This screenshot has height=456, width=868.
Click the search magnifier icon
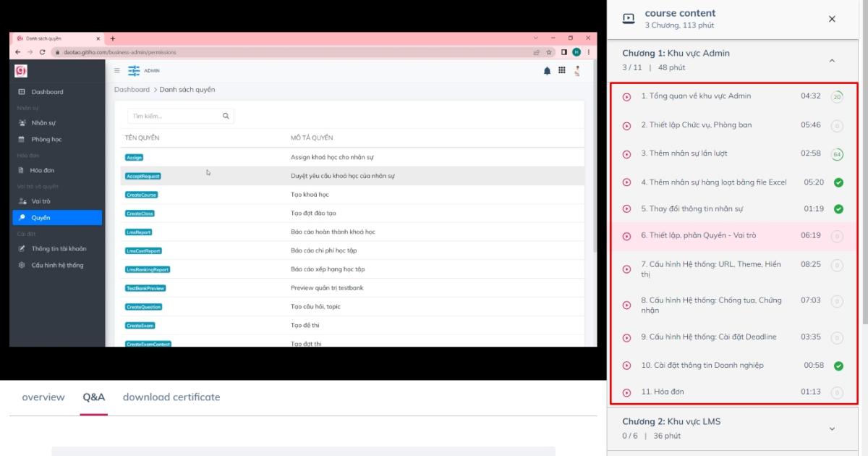(x=226, y=116)
